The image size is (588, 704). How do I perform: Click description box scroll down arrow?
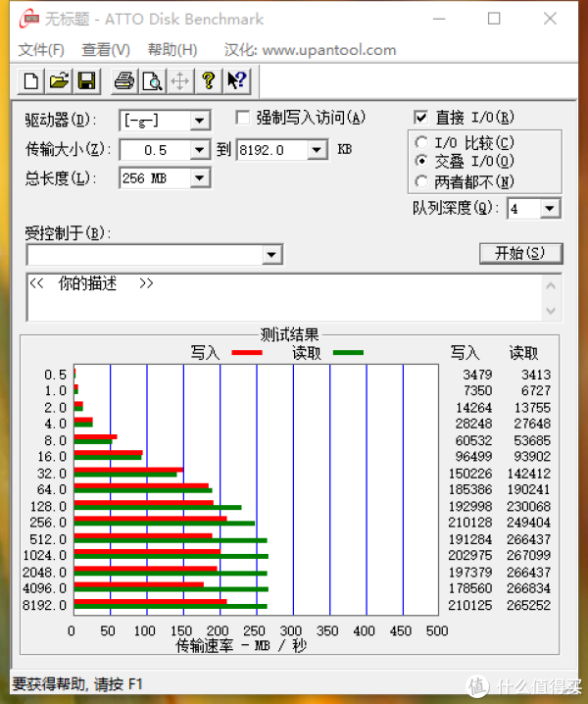pos(551,310)
